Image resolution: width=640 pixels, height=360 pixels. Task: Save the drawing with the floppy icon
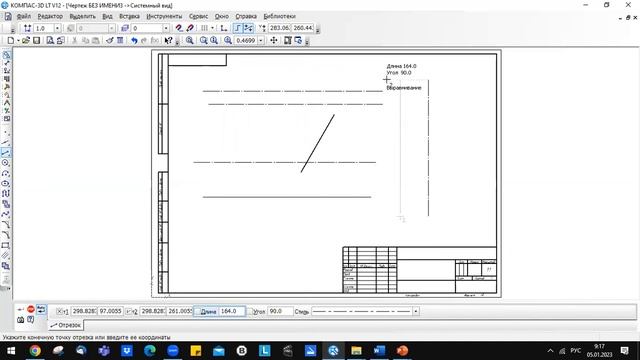coord(37,40)
